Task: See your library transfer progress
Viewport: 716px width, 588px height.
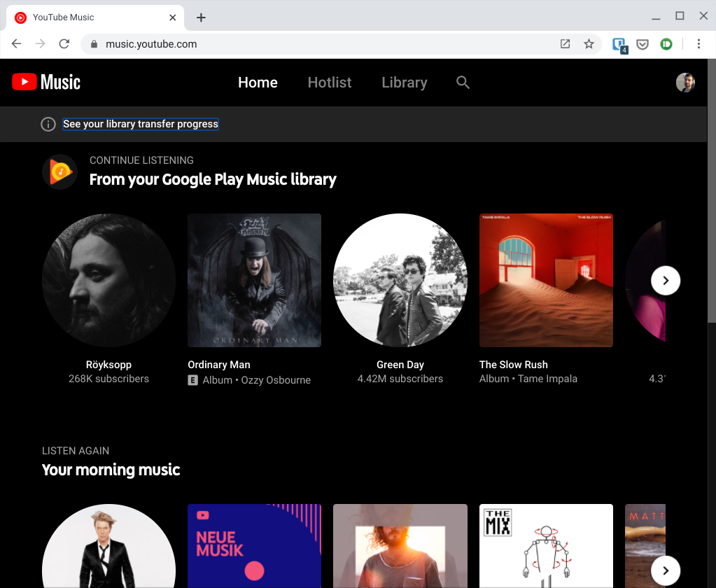Action: (x=140, y=124)
